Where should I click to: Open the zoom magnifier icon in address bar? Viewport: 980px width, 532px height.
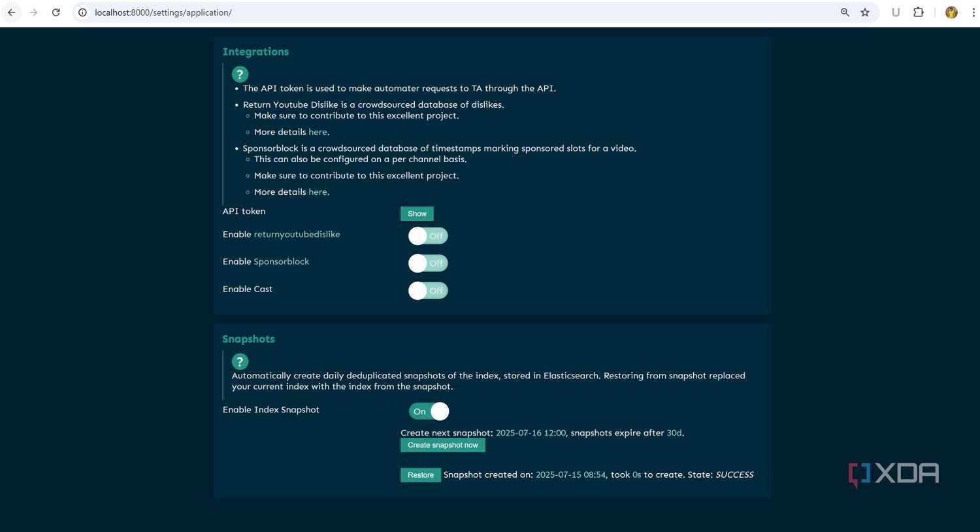pos(845,12)
